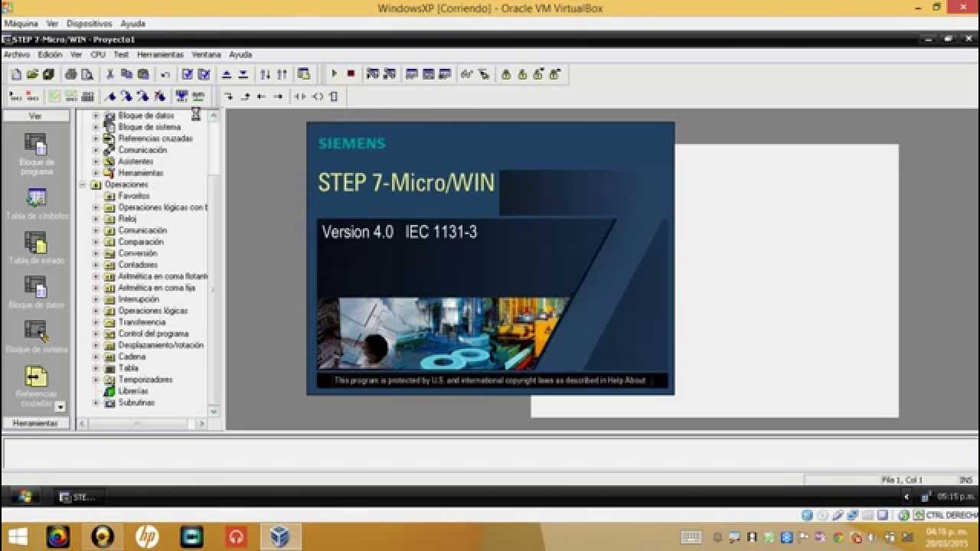Click the Herramientas button under navigation bar
The image size is (980, 551).
(35, 423)
